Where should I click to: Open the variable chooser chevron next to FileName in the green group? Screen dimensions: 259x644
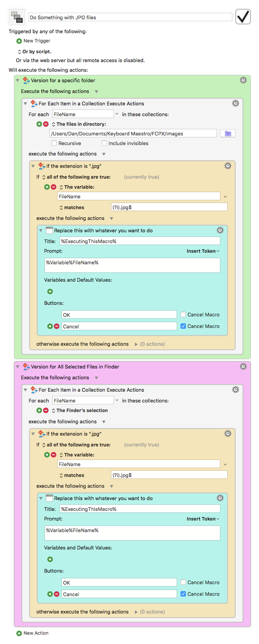225,197
